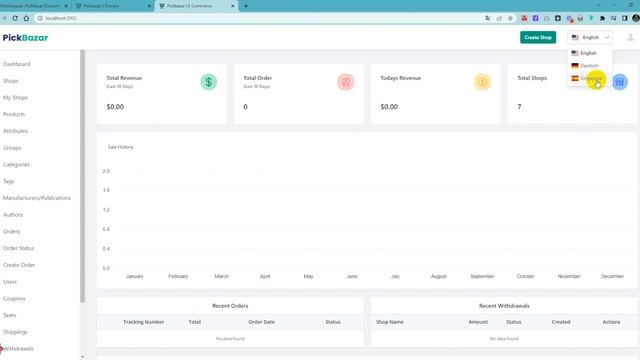Open Authors in the sidebar

point(13,215)
